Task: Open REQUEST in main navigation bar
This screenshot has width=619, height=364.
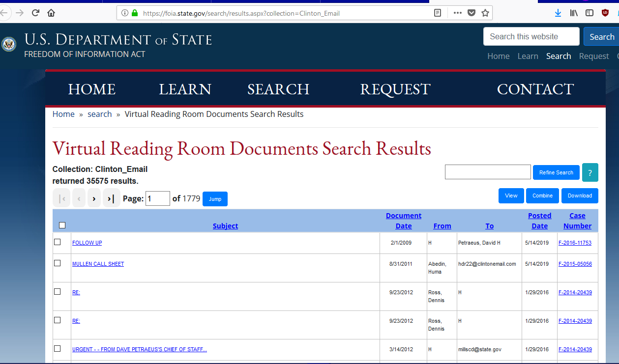Action: point(395,89)
